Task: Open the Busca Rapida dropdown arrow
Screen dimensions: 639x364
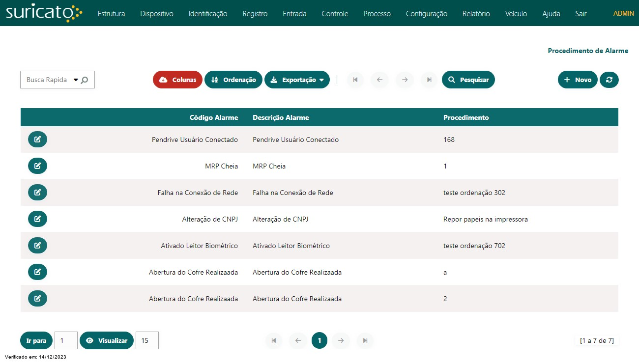Action: 76,80
